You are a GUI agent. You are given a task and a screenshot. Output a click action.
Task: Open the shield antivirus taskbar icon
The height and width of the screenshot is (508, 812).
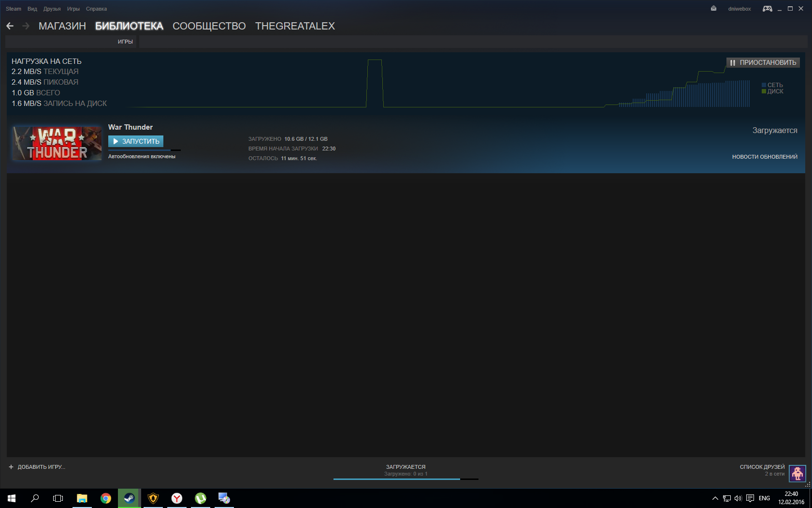(x=153, y=498)
